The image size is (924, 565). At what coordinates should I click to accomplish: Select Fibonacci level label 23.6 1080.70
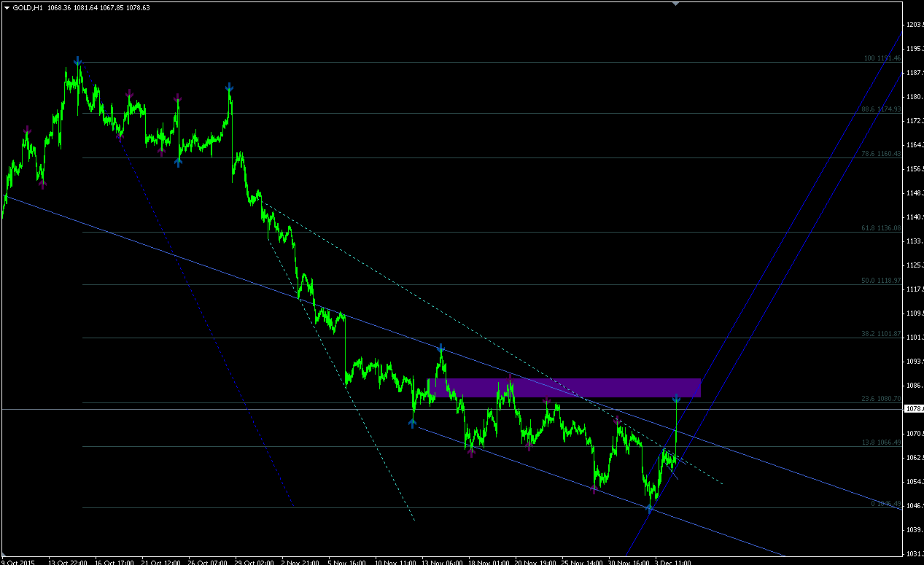pos(881,399)
